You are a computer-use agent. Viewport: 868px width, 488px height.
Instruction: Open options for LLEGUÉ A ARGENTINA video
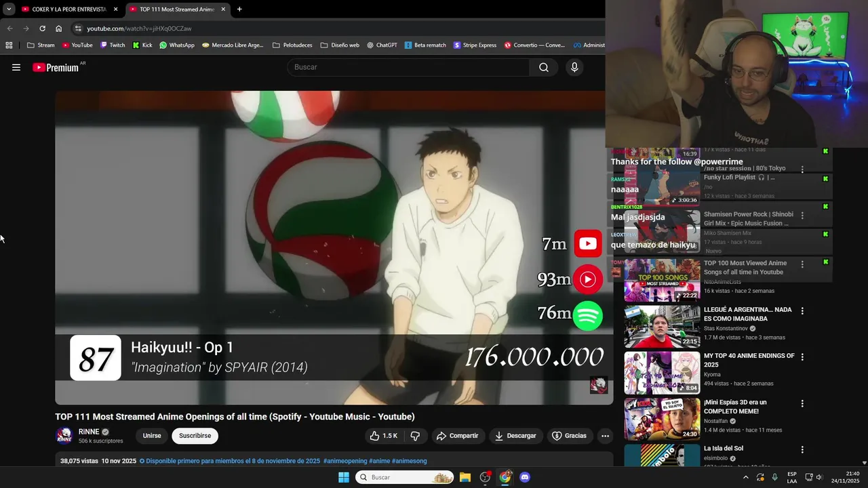[x=802, y=311]
